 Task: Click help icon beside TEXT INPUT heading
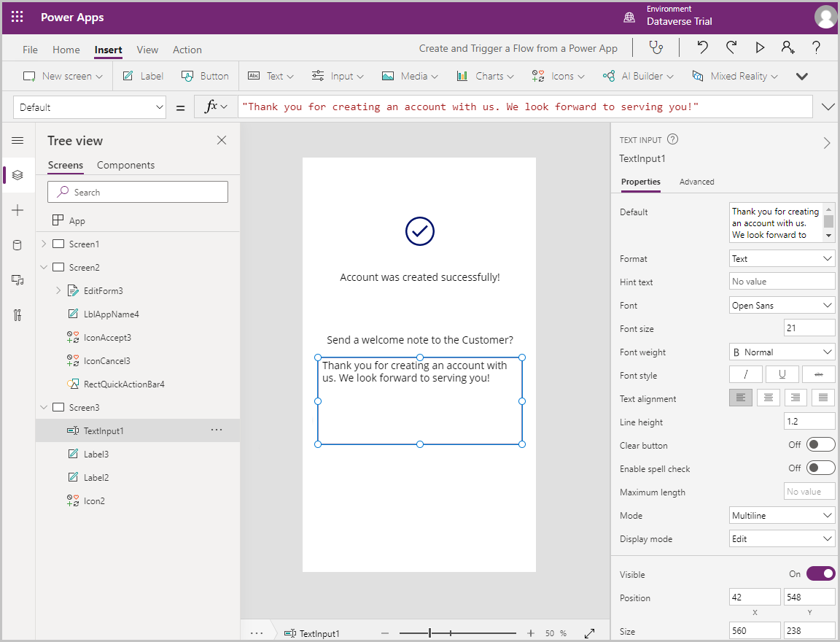pos(673,139)
